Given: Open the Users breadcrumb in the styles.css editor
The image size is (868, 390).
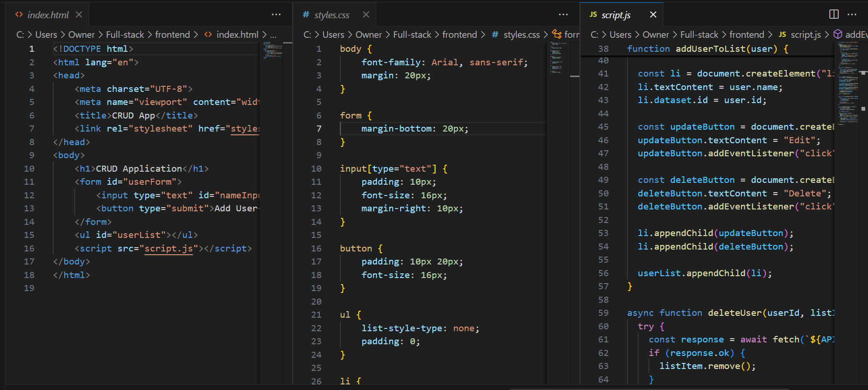Looking at the screenshot, I should click(333, 35).
